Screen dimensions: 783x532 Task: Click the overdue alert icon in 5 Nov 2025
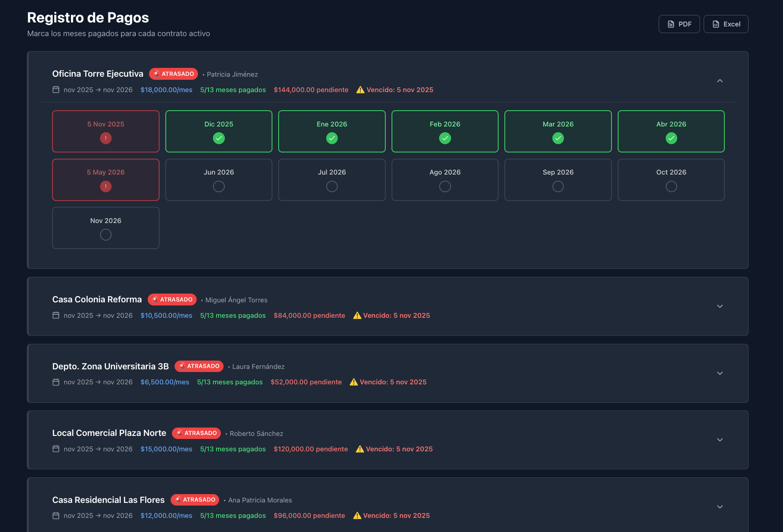coord(106,138)
